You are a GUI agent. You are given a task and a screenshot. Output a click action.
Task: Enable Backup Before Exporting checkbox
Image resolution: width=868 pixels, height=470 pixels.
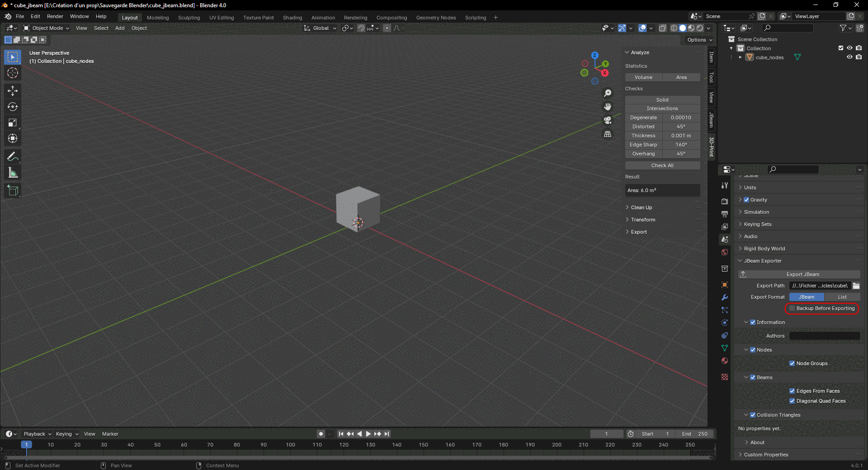click(792, 308)
